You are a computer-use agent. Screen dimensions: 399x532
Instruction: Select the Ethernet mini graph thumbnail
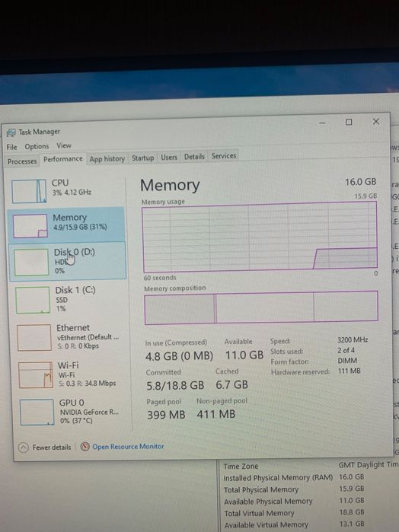34,338
